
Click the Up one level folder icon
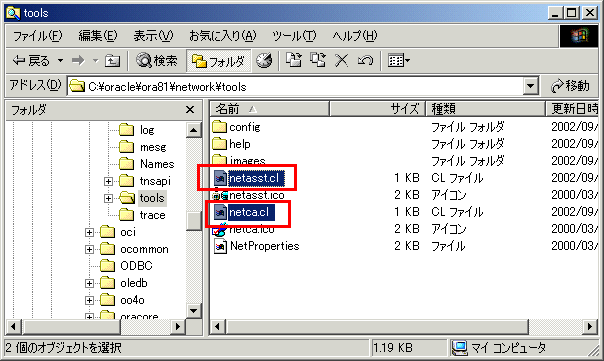point(112,60)
